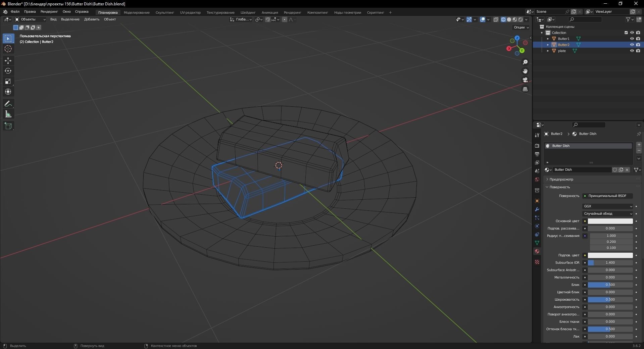Open the Файл menu

point(15,12)
